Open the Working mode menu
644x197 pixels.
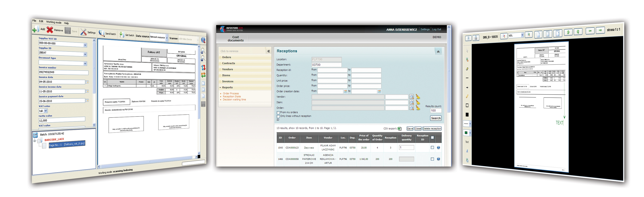pyautogui.click(x=54, y=22)
